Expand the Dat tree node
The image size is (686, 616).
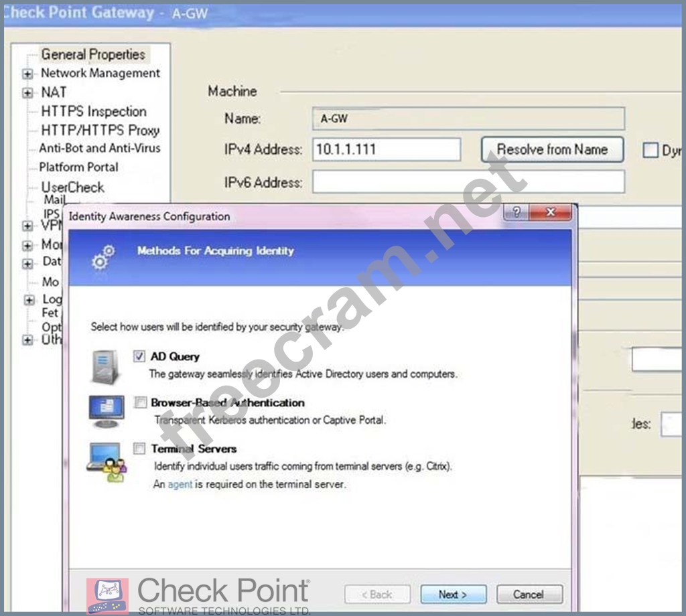point(27,264)
